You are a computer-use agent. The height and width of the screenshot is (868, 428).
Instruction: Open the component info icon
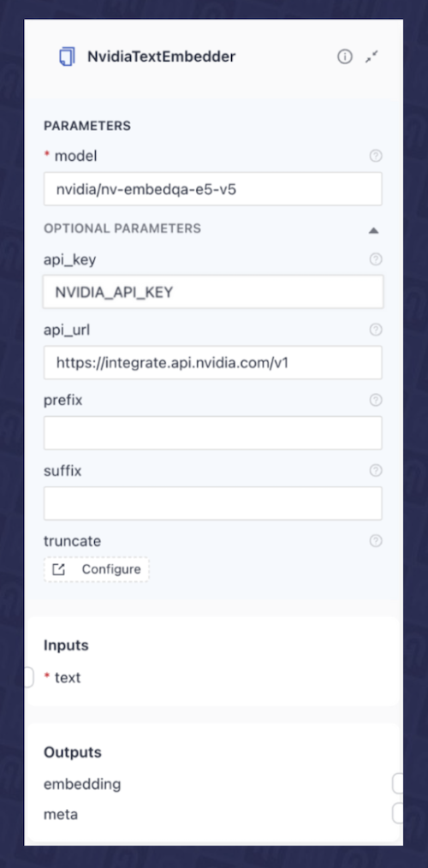point(345,56)
